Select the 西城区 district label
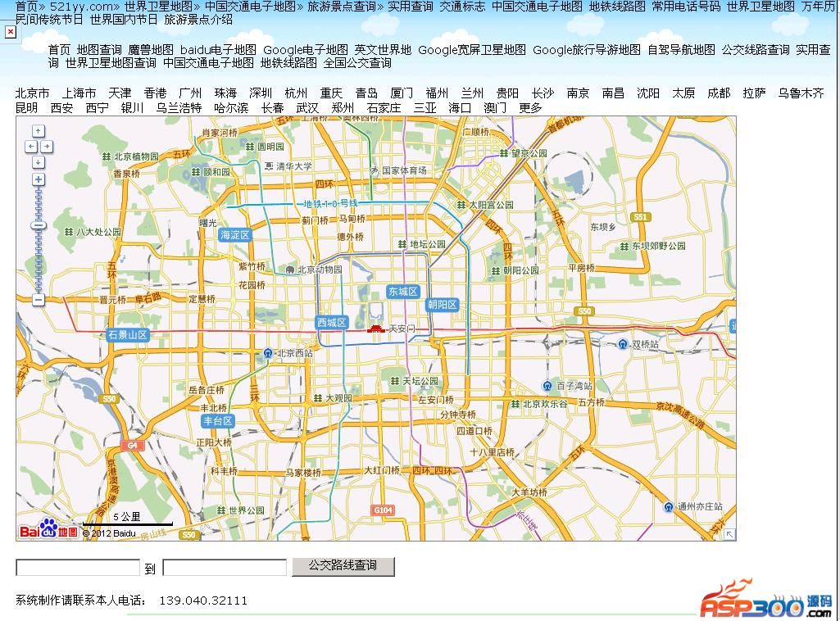The width and height of the screenshot is (840, 621). 332,322
